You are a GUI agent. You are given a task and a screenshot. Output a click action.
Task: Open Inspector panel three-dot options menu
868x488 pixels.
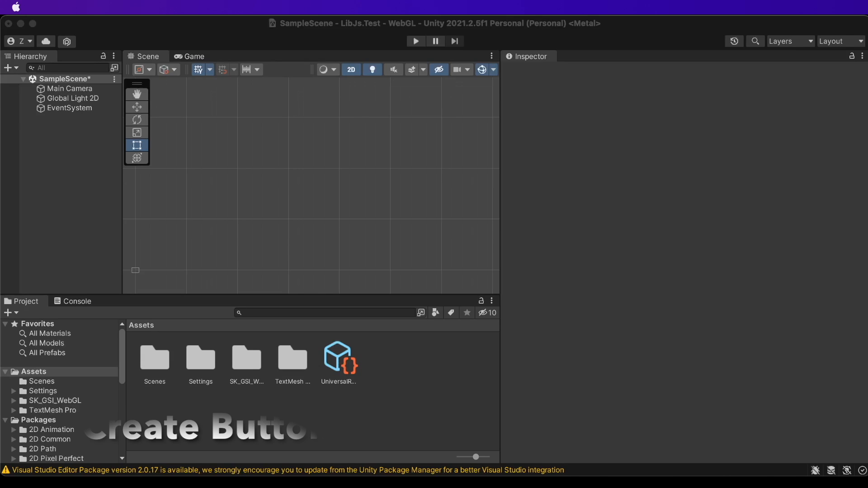pos(862,56)
